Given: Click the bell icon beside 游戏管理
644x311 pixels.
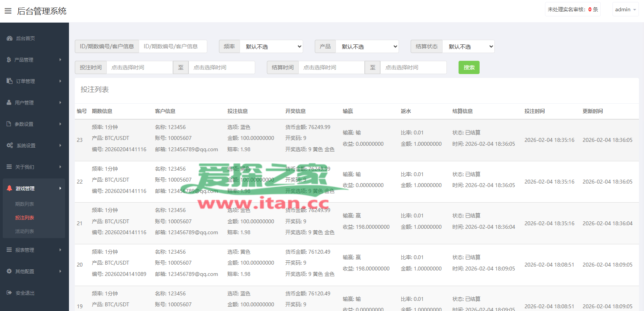Looking at the screenshot, I should (x=10, y=188).
